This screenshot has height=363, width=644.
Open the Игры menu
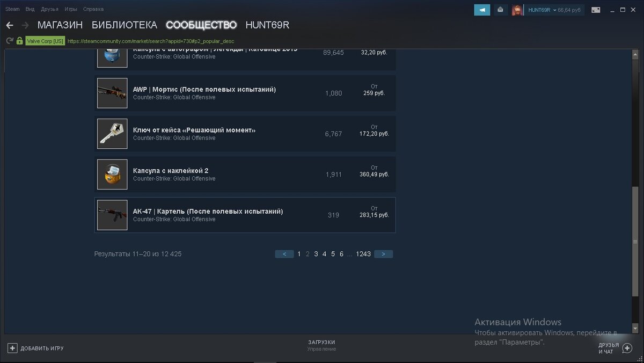tap(71, 9)
